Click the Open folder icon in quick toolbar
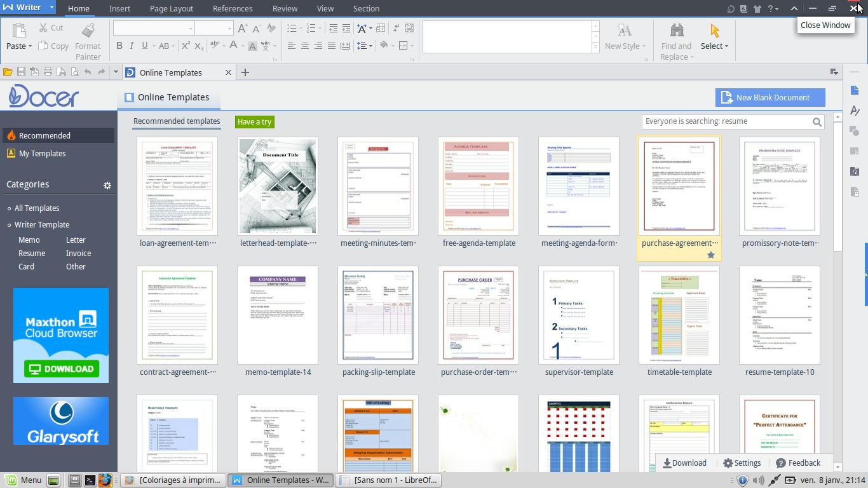This screenshot has width=868, height=488. click(x=8, y=72)
